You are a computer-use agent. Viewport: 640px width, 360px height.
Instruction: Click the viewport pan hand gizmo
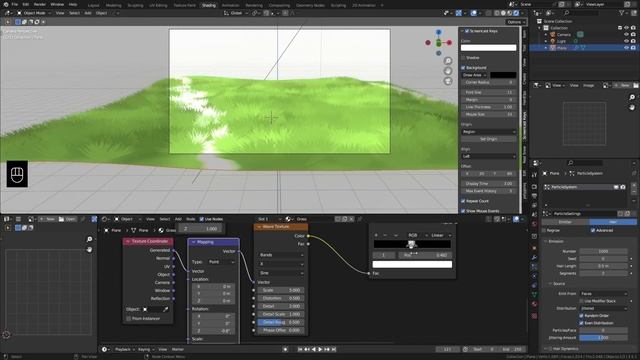(448, 71)
